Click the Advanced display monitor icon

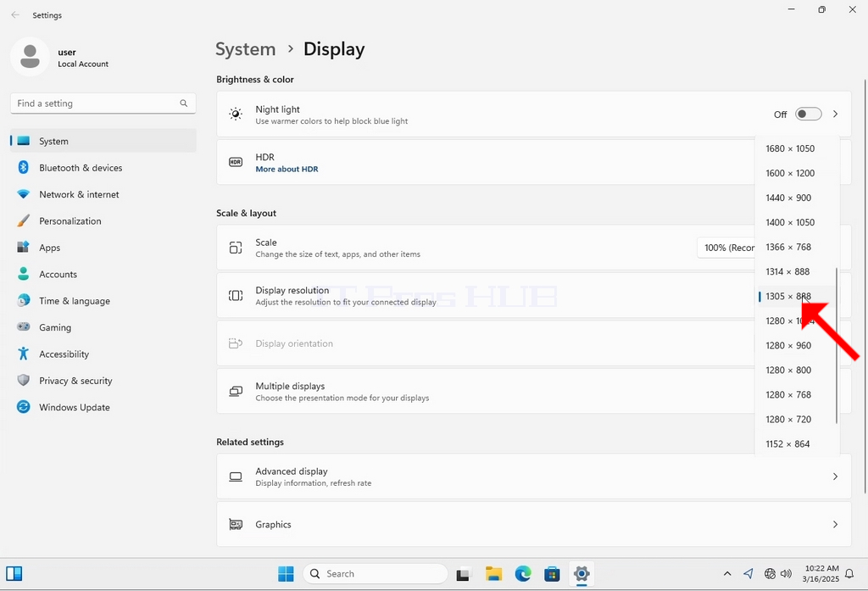[x=236, y=477]
